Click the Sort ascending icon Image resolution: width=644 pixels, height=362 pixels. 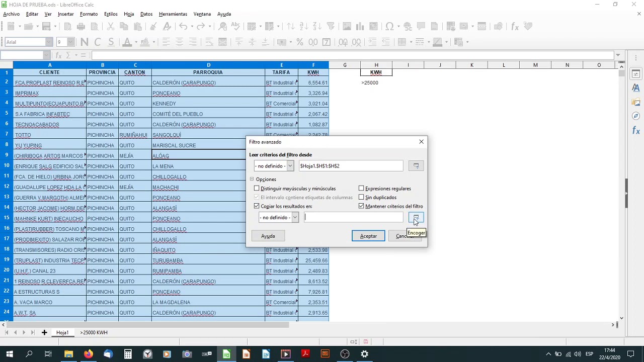point(304,26)
